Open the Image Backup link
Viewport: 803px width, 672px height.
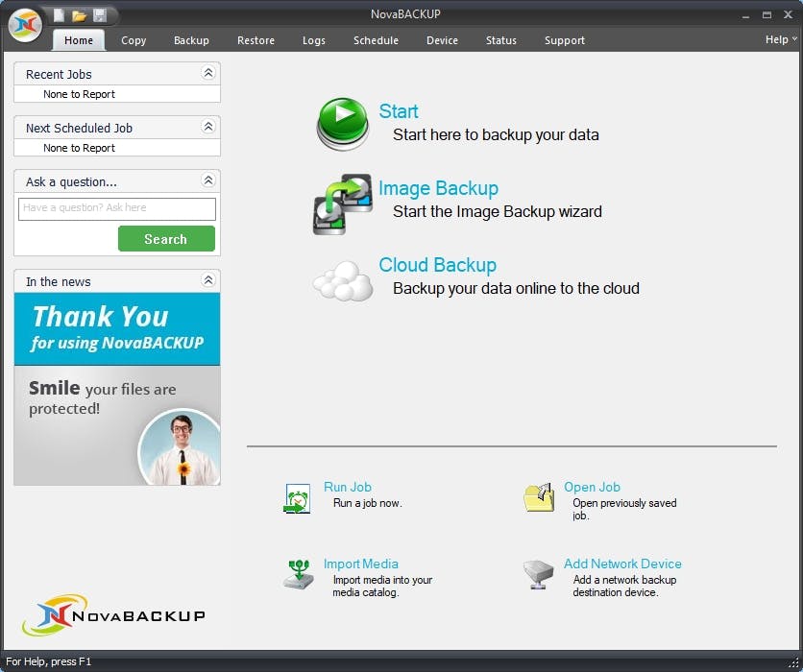(x=438, y=188)
